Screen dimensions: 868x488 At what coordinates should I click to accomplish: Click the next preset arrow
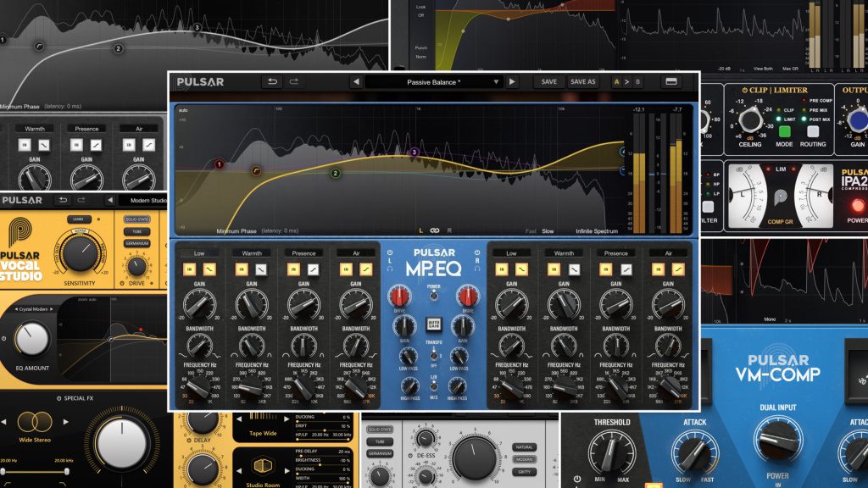[x=510, y=80]
